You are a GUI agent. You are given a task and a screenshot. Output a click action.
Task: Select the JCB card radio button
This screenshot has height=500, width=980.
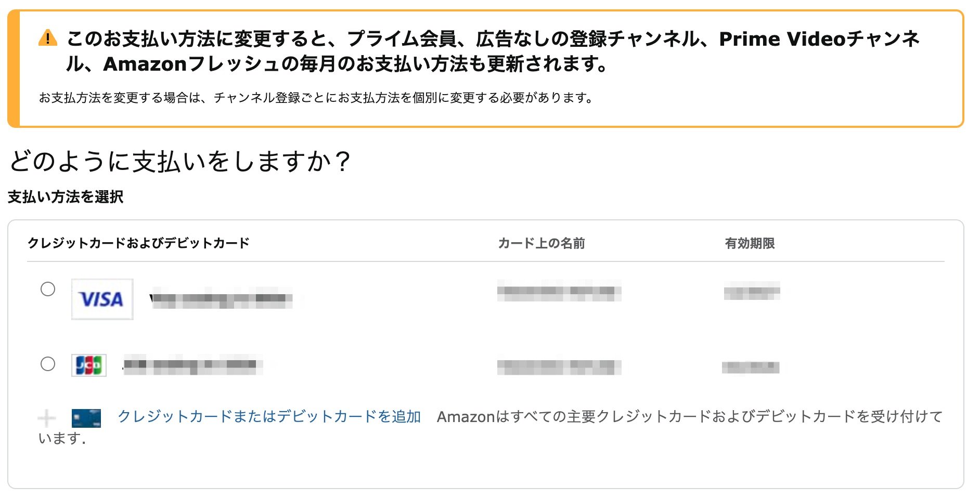[x=48, y=364]
